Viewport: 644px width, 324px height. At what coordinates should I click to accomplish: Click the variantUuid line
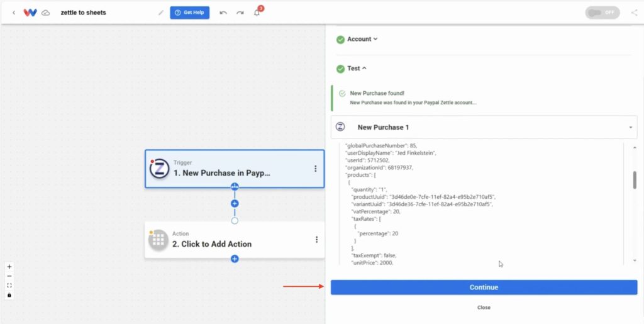(x=422, y=204)
